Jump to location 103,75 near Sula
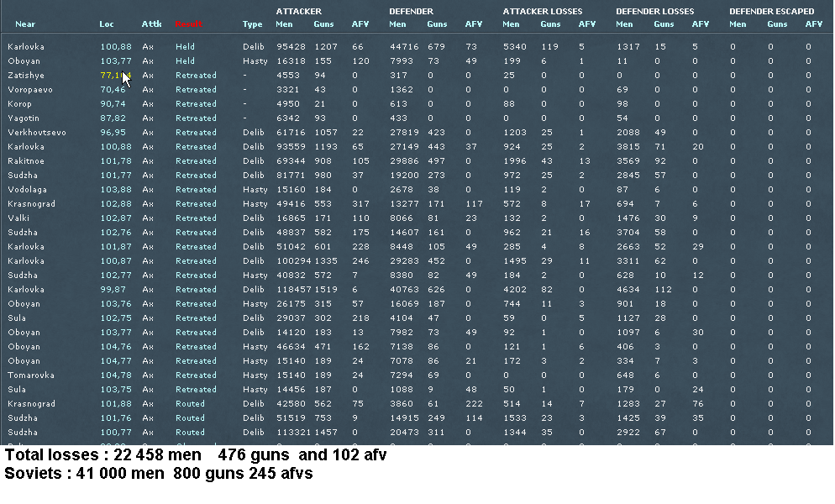 click(116, 390)
